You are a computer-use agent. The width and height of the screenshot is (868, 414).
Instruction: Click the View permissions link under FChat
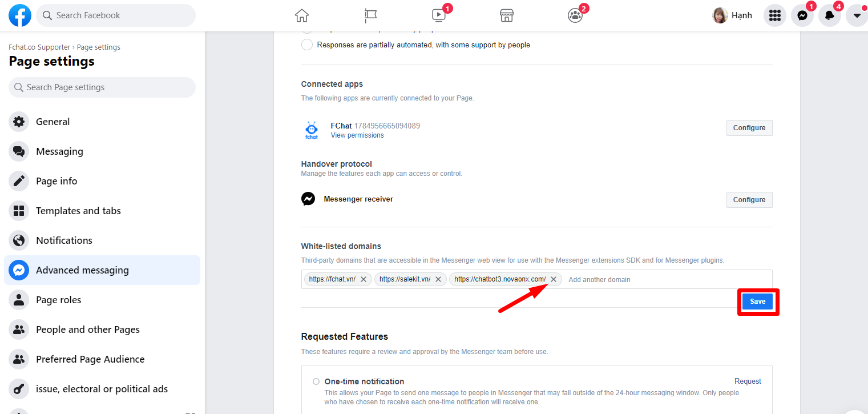click(357, 135)
